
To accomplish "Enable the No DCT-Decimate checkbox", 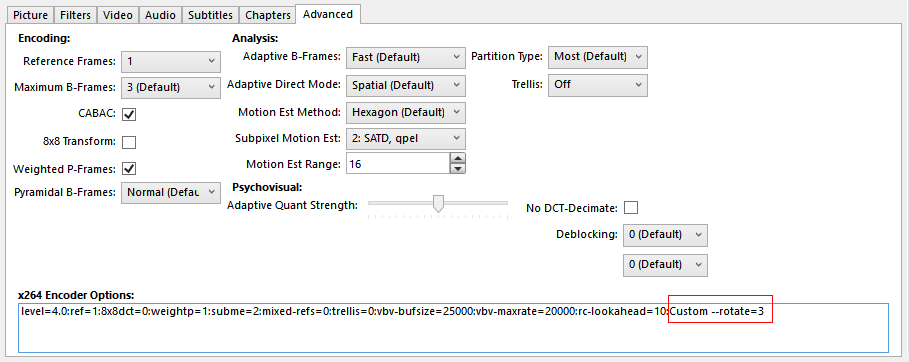I will (631, 208).
